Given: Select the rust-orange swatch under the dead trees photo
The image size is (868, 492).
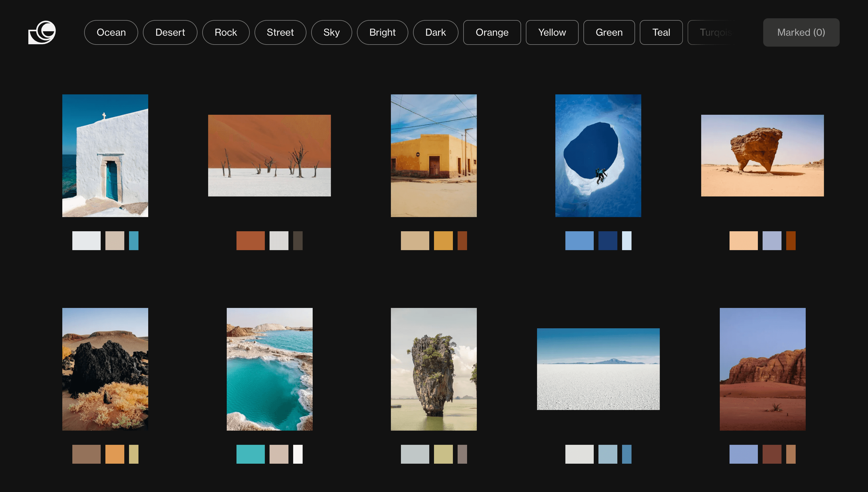Looking at the screenshot, I should (x=250, y=240).
